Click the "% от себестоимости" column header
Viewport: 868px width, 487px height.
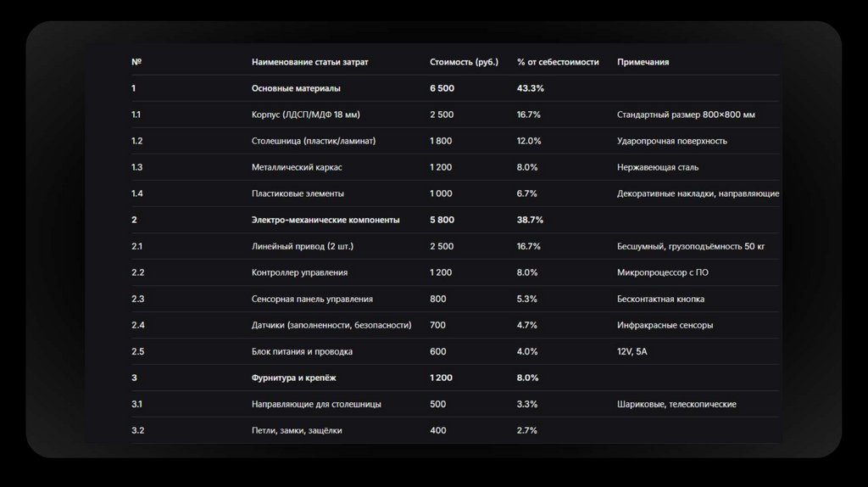click(x=558, y=62)
